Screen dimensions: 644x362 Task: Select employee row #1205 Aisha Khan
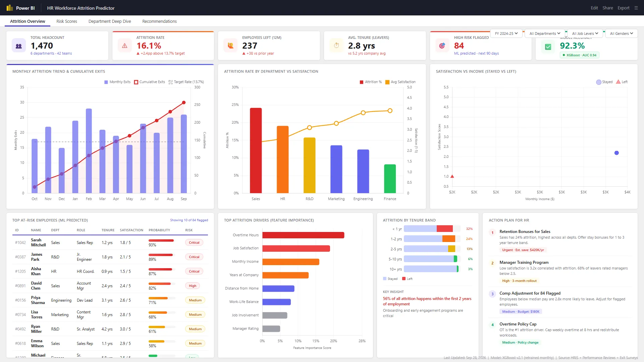110,271
